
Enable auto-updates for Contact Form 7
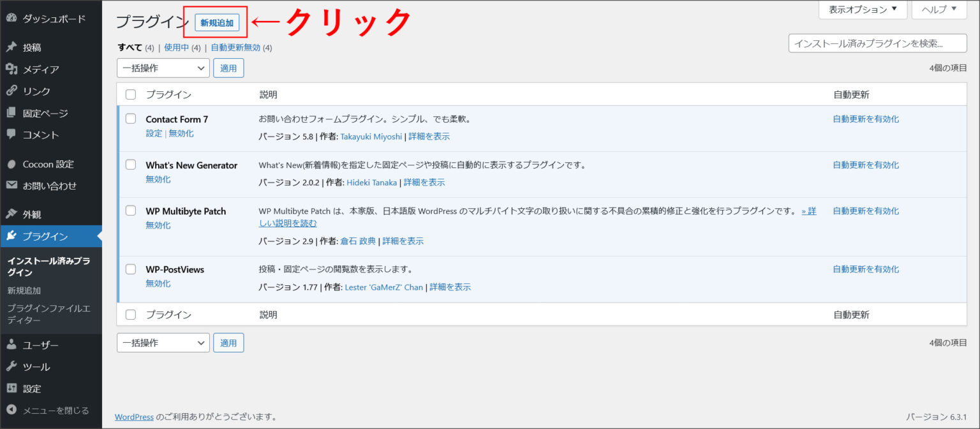[x=866, y=118]
